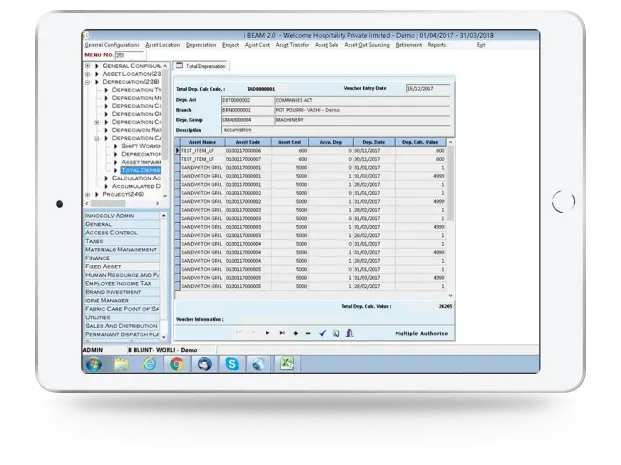Click the module list's scroll-down arrow

(164, 337)
